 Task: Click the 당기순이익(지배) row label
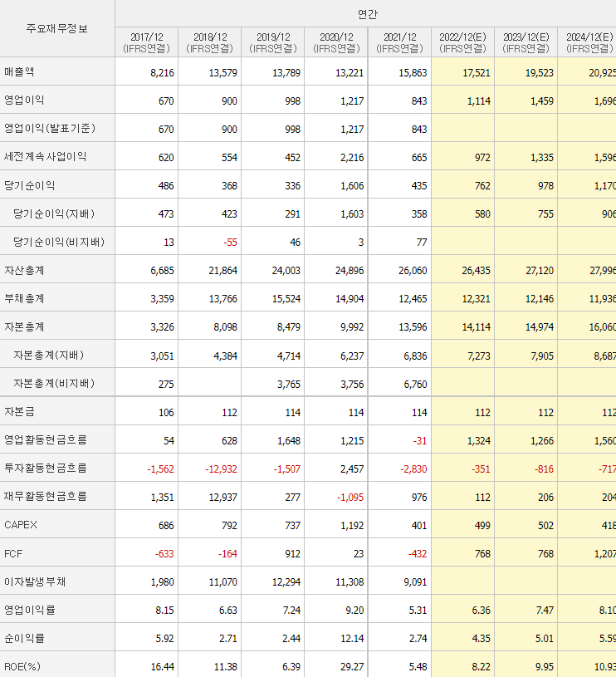click(54, 213)
